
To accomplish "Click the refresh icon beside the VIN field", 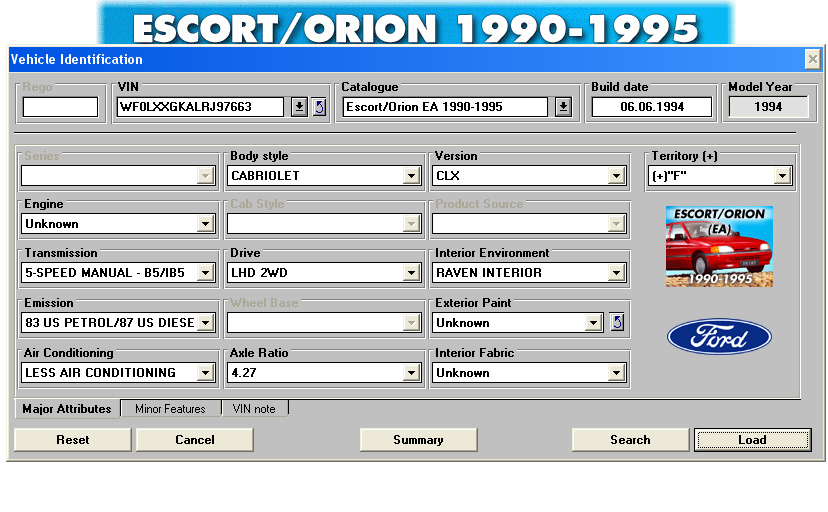I will point(319,107).
